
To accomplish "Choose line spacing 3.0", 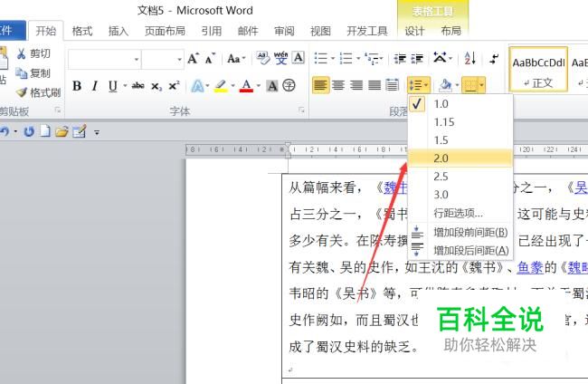I will 460,195.
